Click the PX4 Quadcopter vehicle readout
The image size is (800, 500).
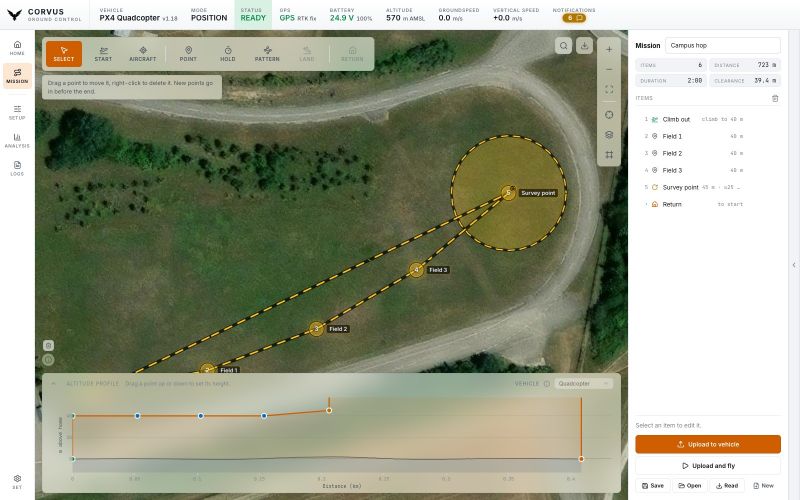(138, 15)
